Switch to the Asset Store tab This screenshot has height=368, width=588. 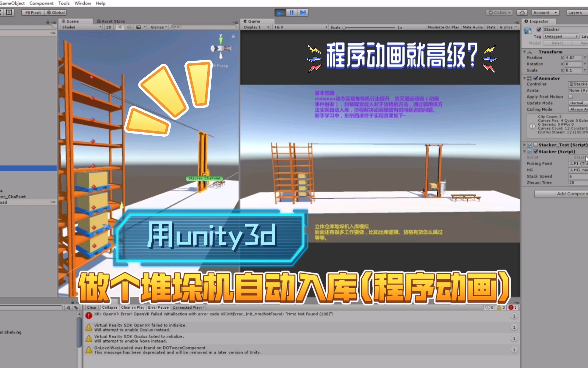coord(111,21)
